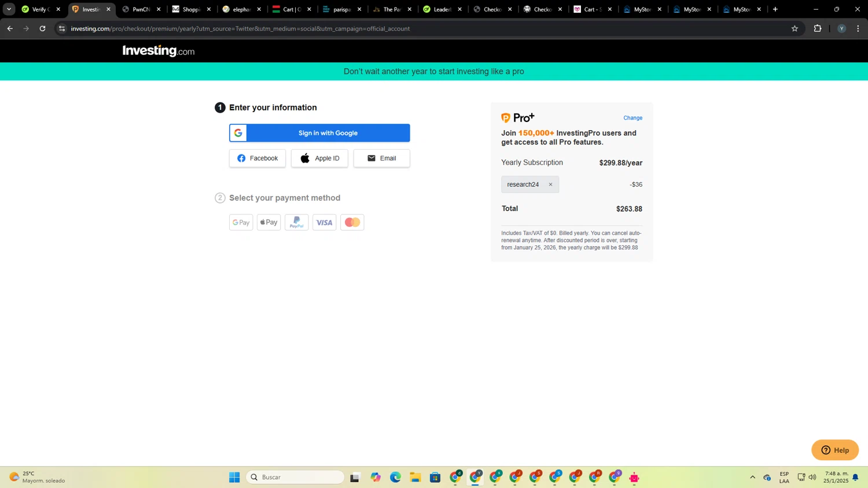Sign in with Google
The image size is (868, 488).
319,133
